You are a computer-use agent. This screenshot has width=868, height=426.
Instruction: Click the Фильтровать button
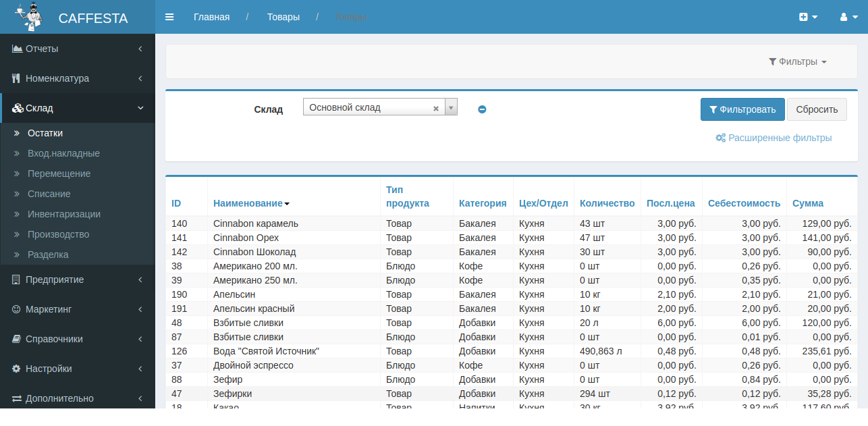[742, 109]
